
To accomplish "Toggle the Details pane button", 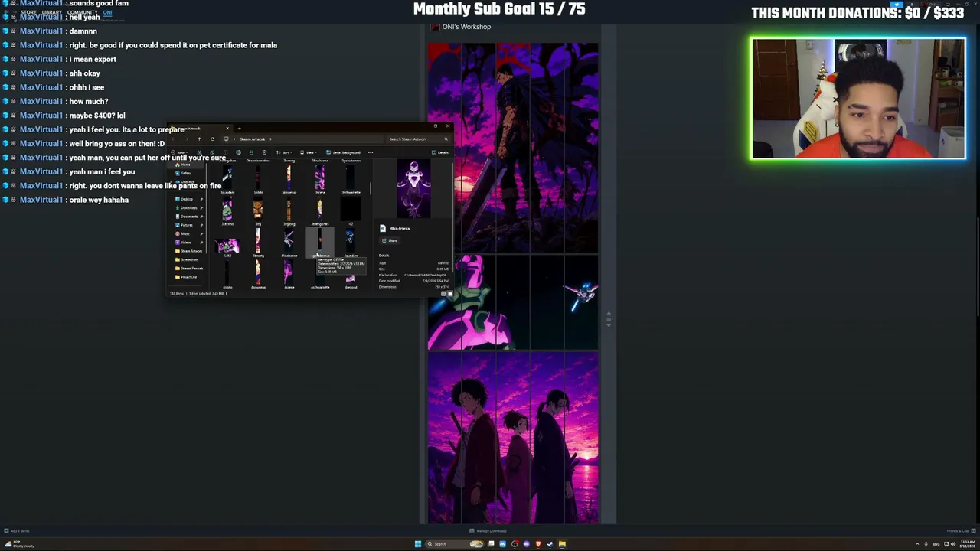I will [x=440, y=152].
